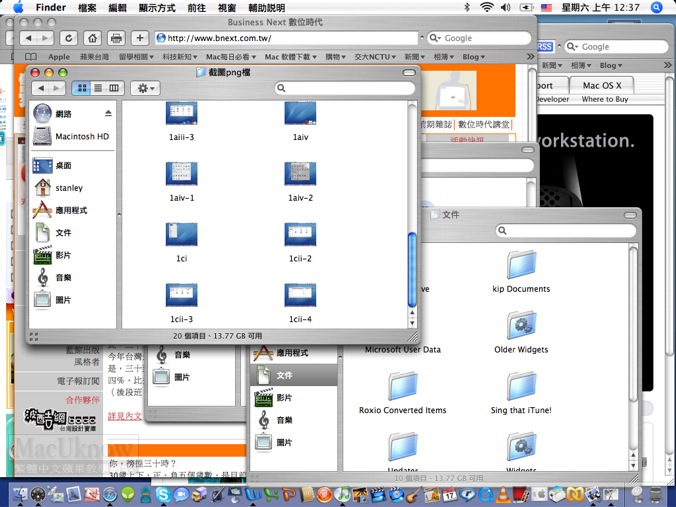The width and height of the screenshot is (676, 507).
Task: Expand the 科技新知 bookmarks folder
Action: (x=180, y=57)
